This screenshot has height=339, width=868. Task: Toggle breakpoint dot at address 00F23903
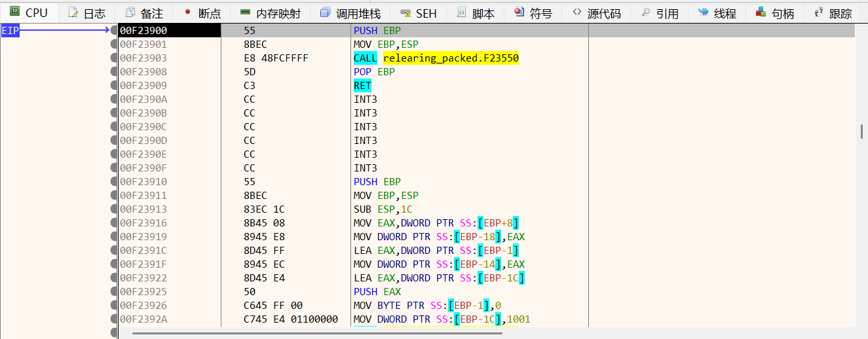click(115, 58)
